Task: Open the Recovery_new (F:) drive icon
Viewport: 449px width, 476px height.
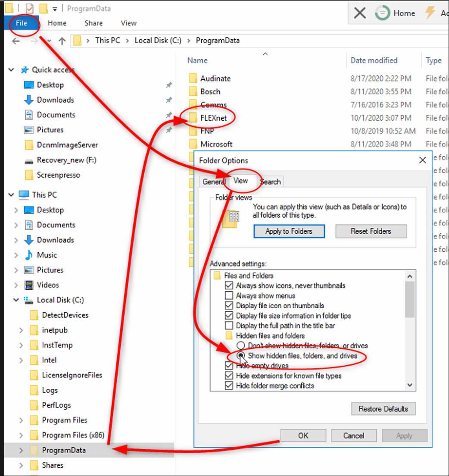Action: coord(29,161)
